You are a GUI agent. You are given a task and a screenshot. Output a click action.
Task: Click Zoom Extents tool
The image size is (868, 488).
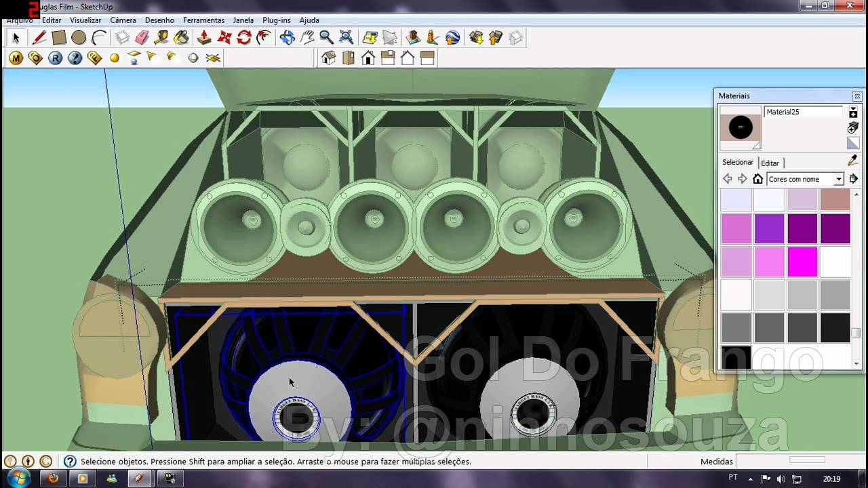coord(347,38)
